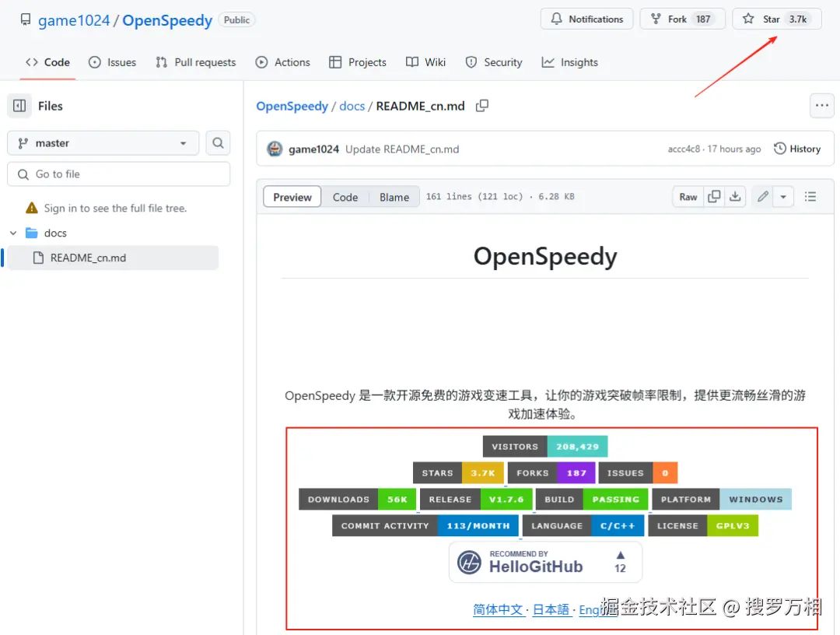Image resolution: width=840 pixels, height=635 pixels.
Task: Click the License GPLv3 badge
Action: (703, 526)
